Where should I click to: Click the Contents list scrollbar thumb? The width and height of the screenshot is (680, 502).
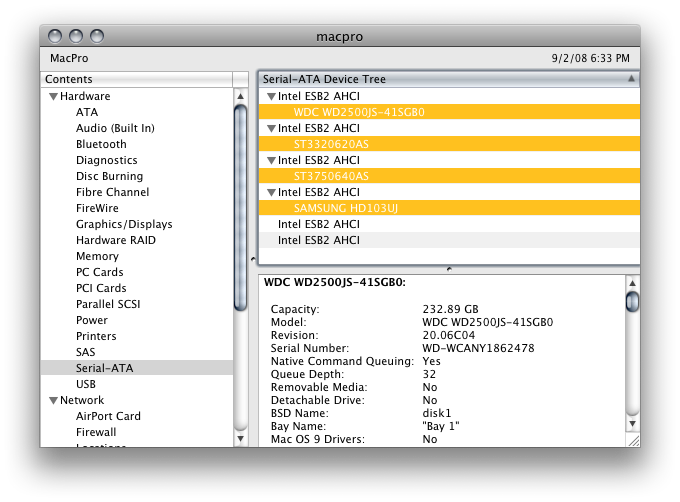240,208
